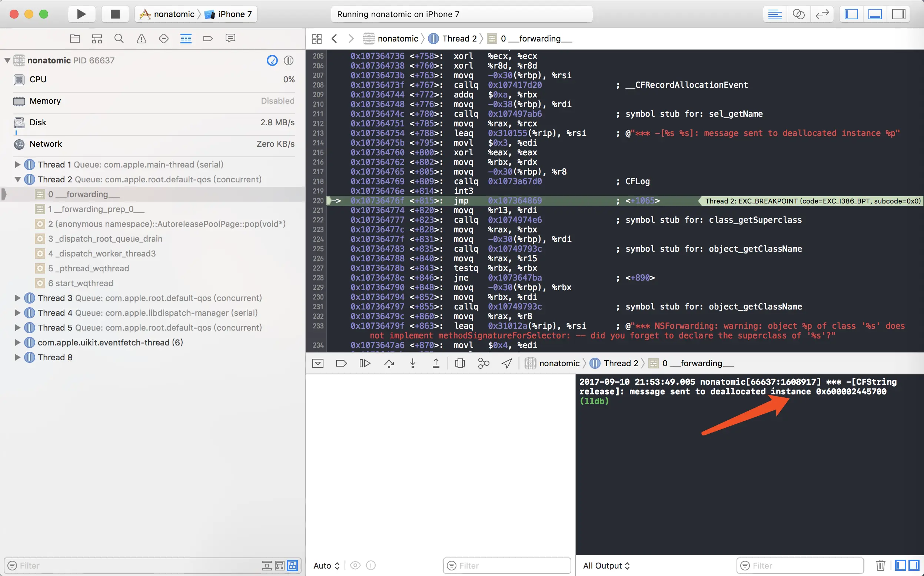Continue program execution icon
924x576 pixels.
pyautogui.click(x=365, y=363)
